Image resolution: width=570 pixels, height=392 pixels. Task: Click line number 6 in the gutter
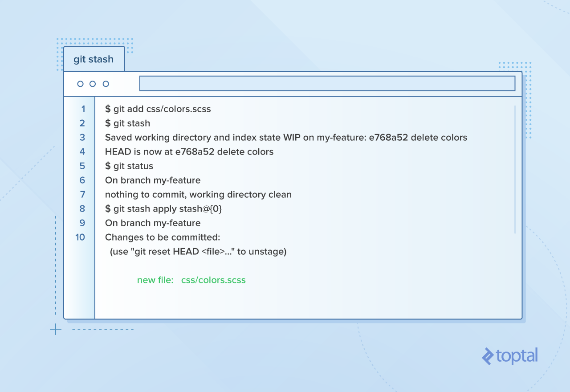pyautogui.click(x=82, y=180)
